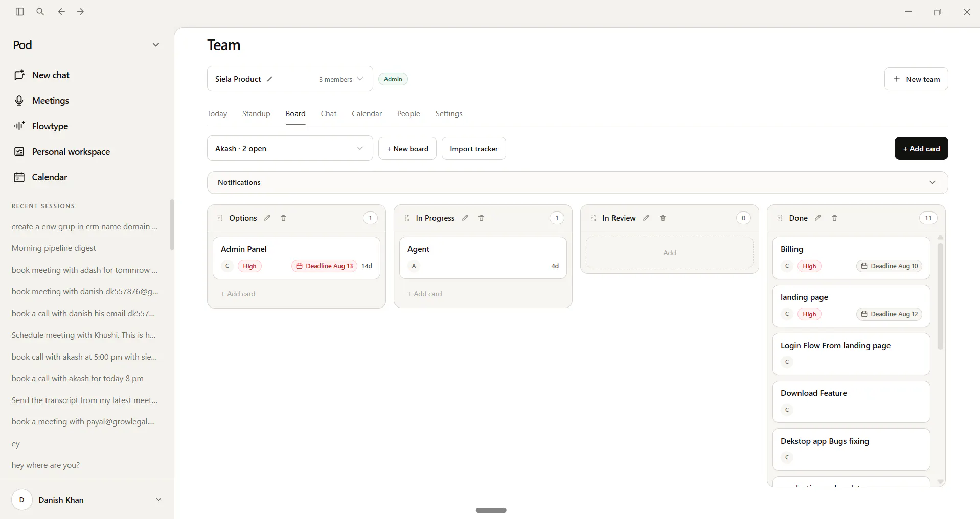Screen dimensions: 980x519
Task: Click the Danish Khan avatar circle
Action: click(21, 500)
